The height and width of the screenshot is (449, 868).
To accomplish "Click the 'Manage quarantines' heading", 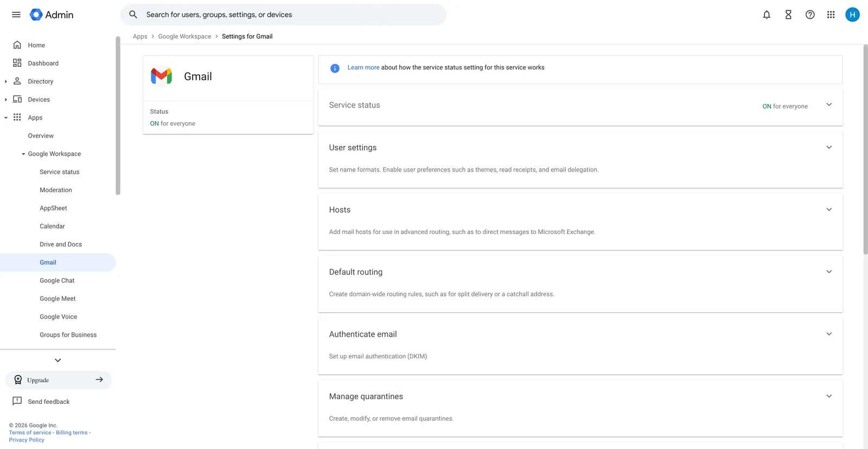I will pos(366,396).
